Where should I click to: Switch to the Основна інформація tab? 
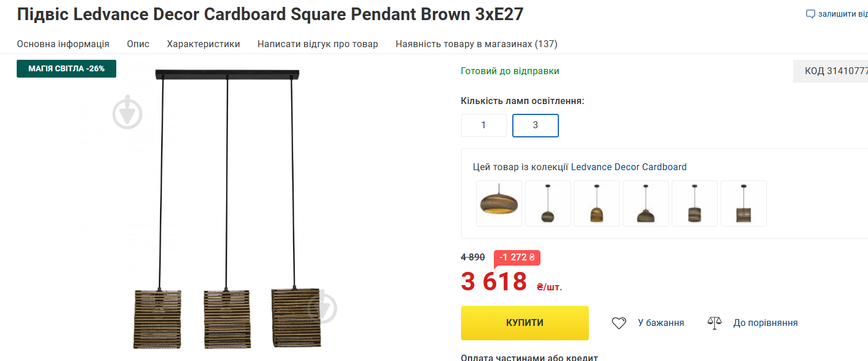pyautogui.click(x=63, y=44)
